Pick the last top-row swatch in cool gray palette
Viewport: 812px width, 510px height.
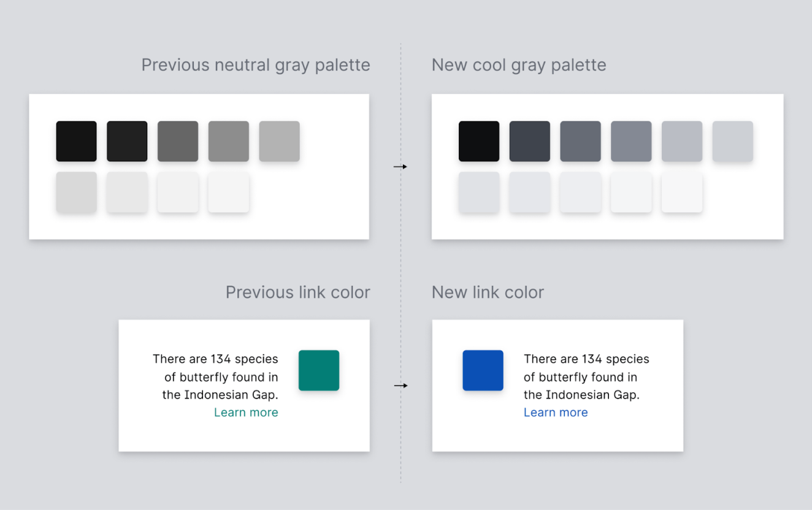point(732,142)
